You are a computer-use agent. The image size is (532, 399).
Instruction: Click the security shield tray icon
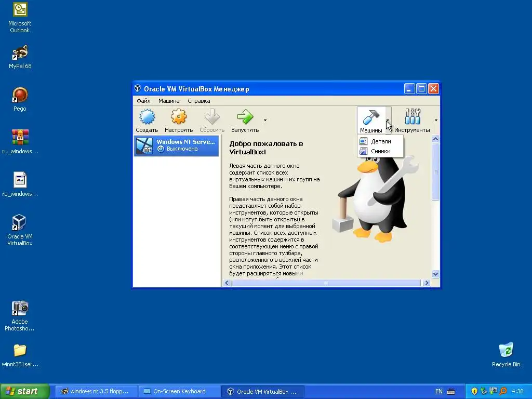point(474,391)
